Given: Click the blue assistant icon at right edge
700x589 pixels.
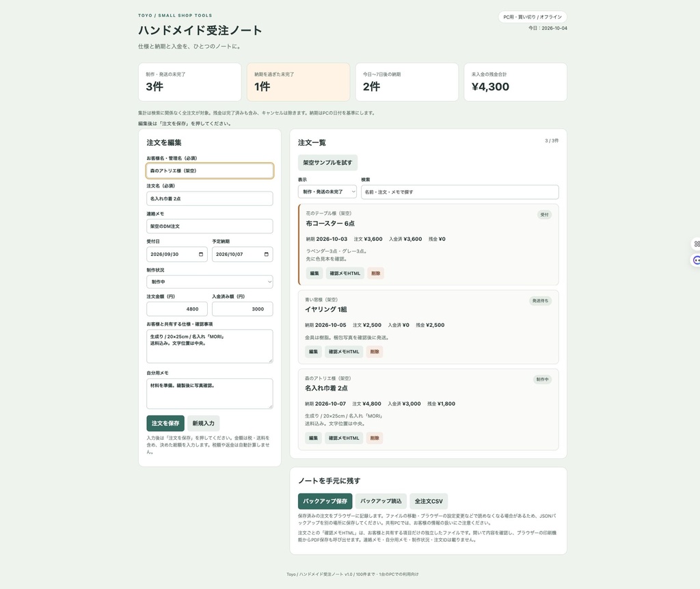Looking at the screenshot, I should pyautogui.click(x=697, y=260).
